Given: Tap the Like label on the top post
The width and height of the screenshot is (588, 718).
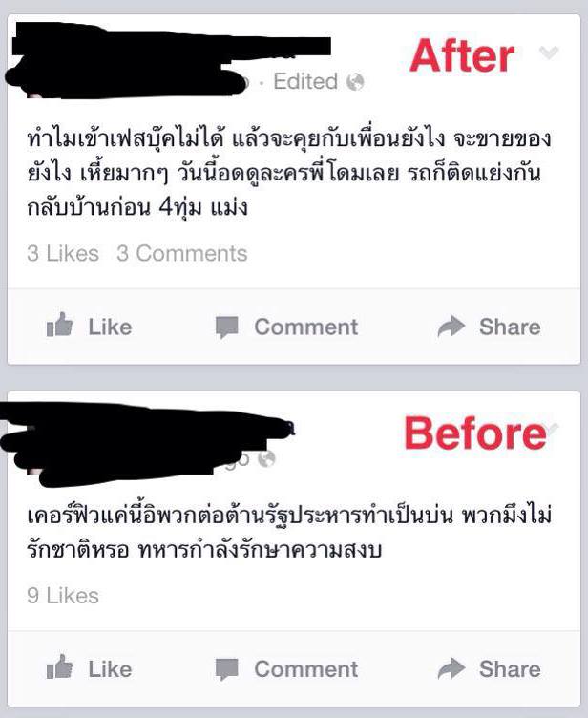Looking at the screenshot, I should coord(110,327).
